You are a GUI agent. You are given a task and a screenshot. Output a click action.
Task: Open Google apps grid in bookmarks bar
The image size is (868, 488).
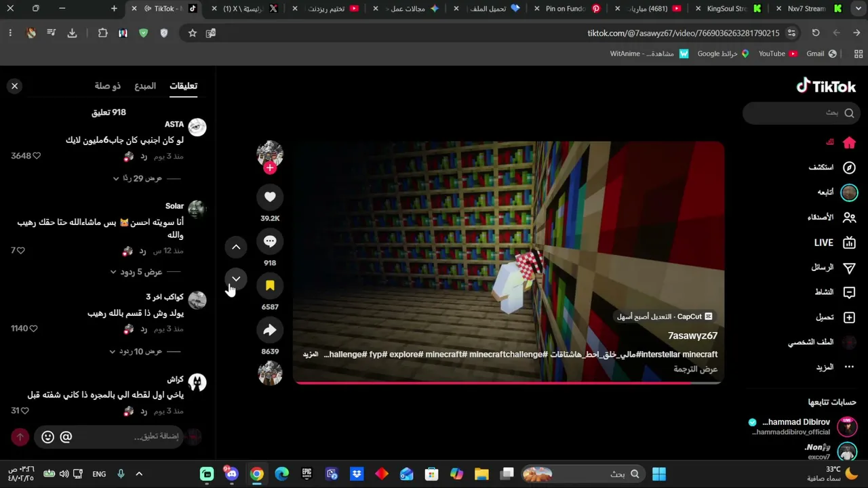pos(859,54)
